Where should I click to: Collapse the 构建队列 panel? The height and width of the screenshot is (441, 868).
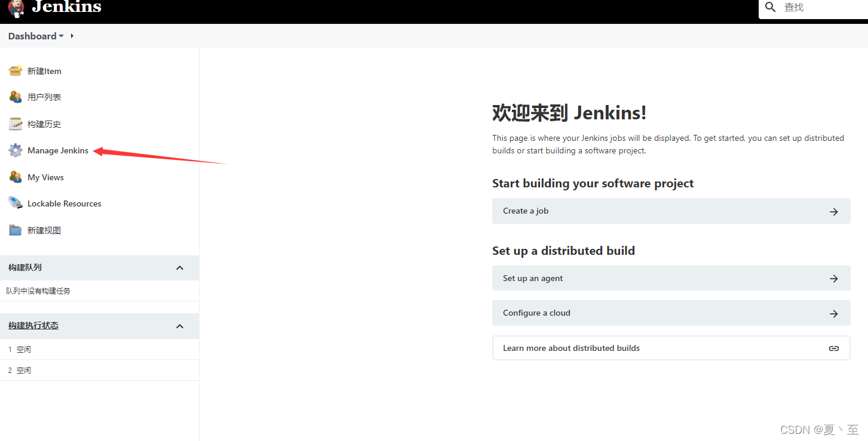180,267
